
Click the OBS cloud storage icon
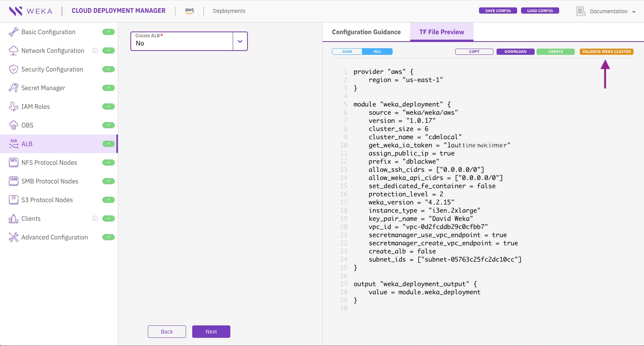[x=14, y=125]
